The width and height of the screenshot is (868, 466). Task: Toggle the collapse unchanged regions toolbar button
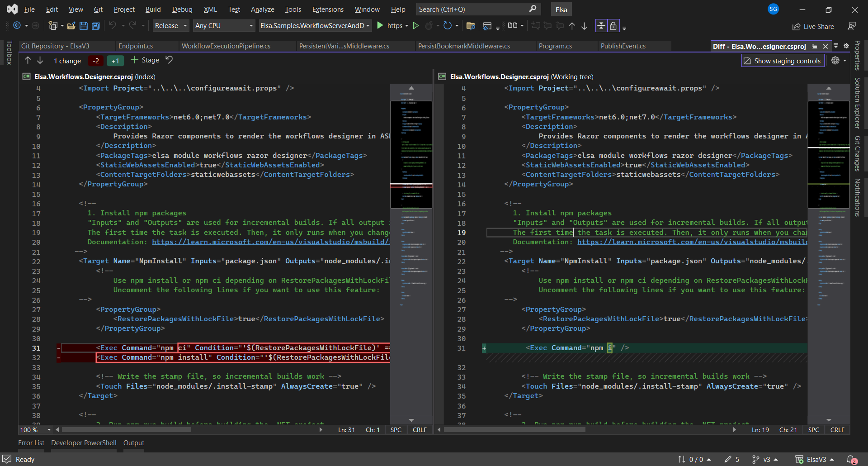pos(601,26)
